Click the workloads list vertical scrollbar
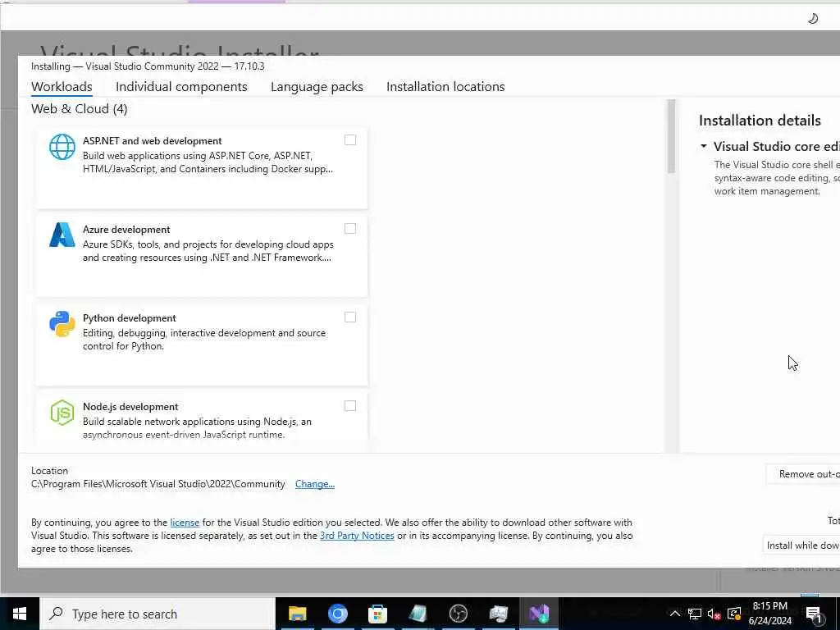Viewport: 840px width, 630px height. click(671, 137)
